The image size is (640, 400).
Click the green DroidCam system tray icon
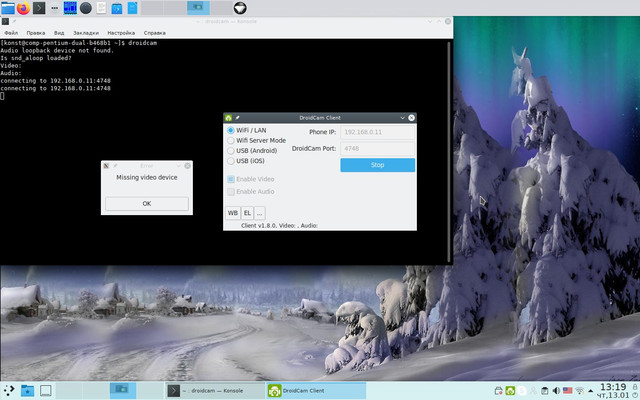(510, 391)
